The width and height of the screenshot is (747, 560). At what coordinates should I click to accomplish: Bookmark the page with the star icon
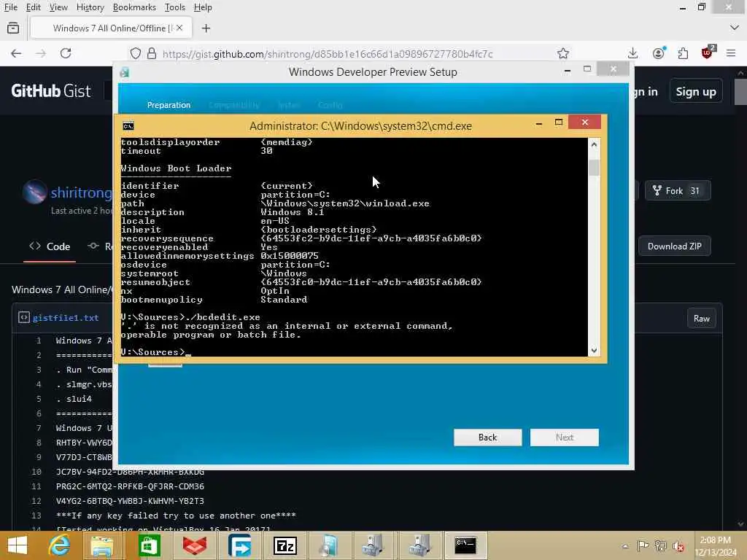pos(563,53)
